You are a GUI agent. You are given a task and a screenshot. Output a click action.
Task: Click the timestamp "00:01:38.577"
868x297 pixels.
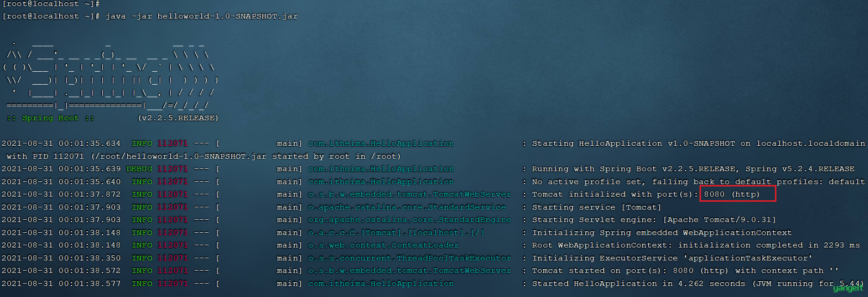click(89, 284)
